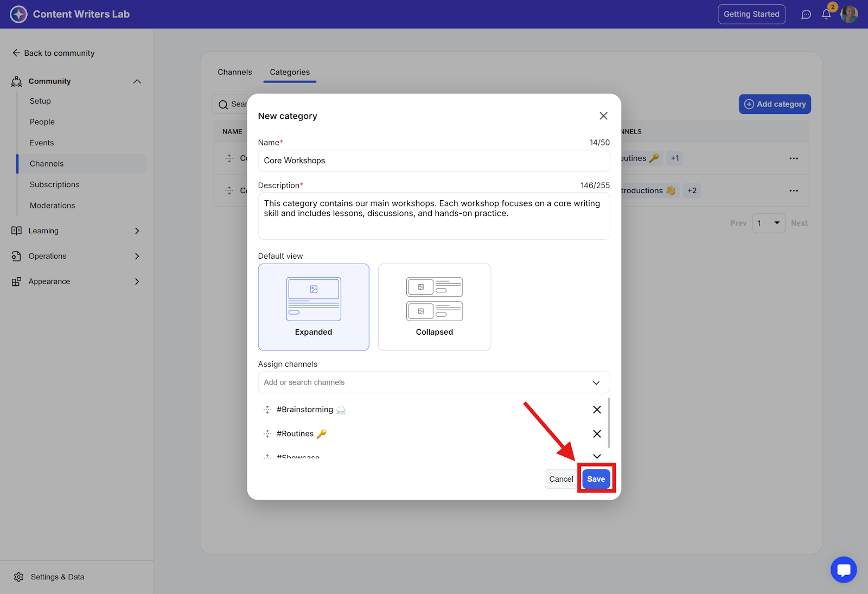Image resolution: width=868 pixels, height=594 pixels.
Task: Open the more options menu for first category row
Action: click(794, 158)
